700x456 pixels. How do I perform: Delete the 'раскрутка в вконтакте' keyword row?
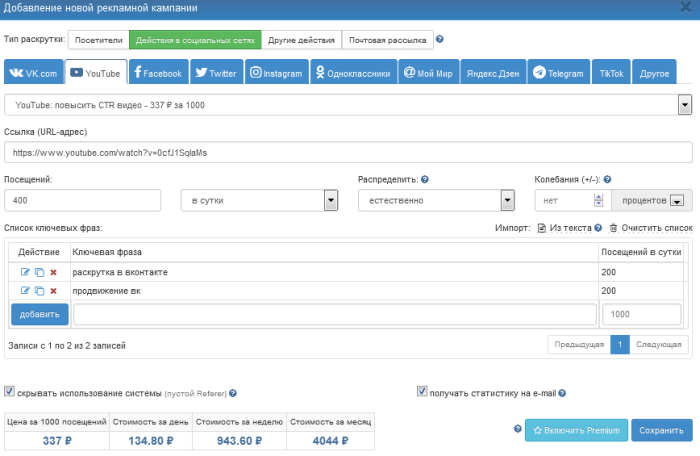point(53,272)
